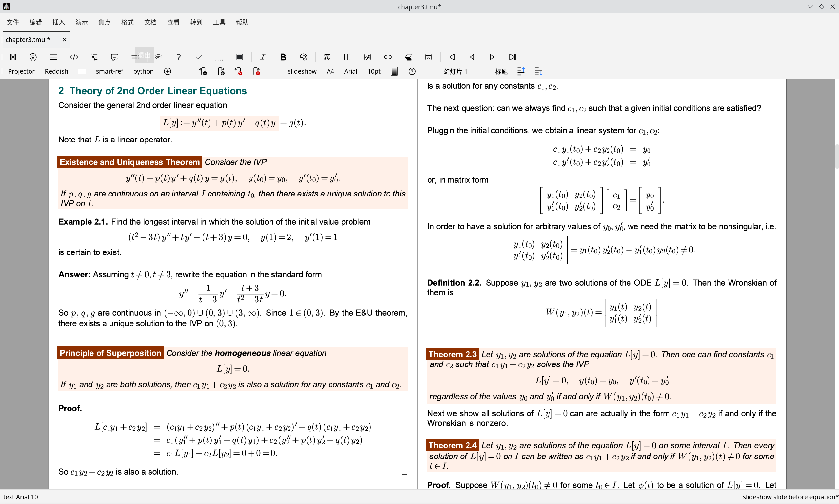
Task: Click the insert image icon
Action: pos(368,57)
